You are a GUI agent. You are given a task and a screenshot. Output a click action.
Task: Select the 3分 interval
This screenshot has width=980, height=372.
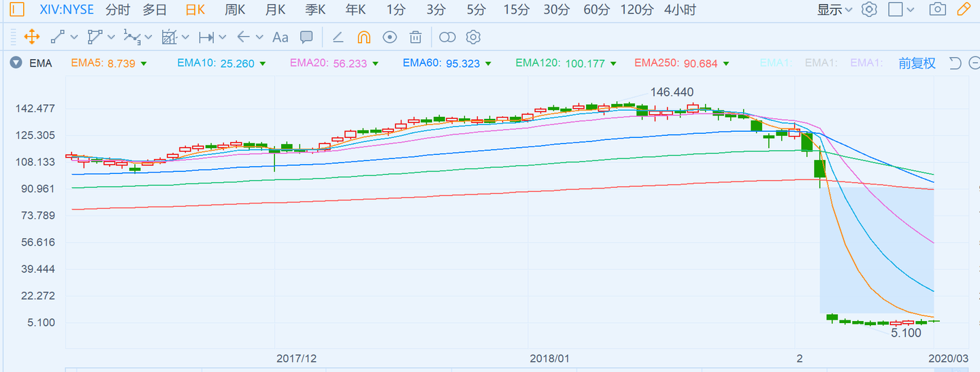[x=436, y=10]
